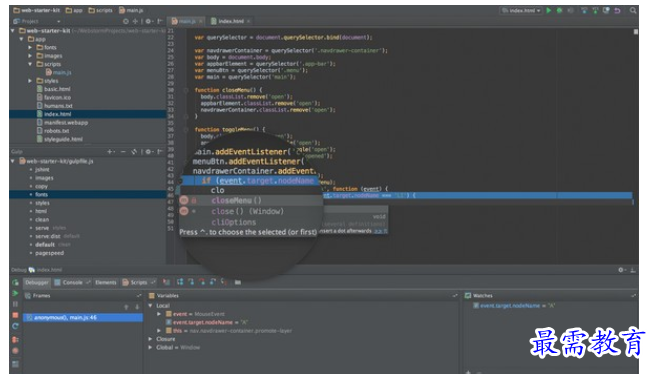
Task: Open the Scripts debug tab
Action: click(x=138, y=283)
